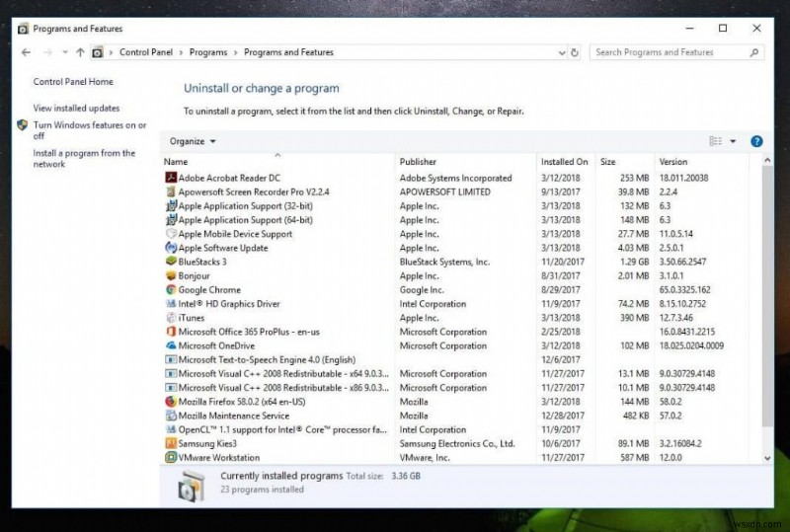Select the 'Google Chrome' program row

[x=456, y=289]
